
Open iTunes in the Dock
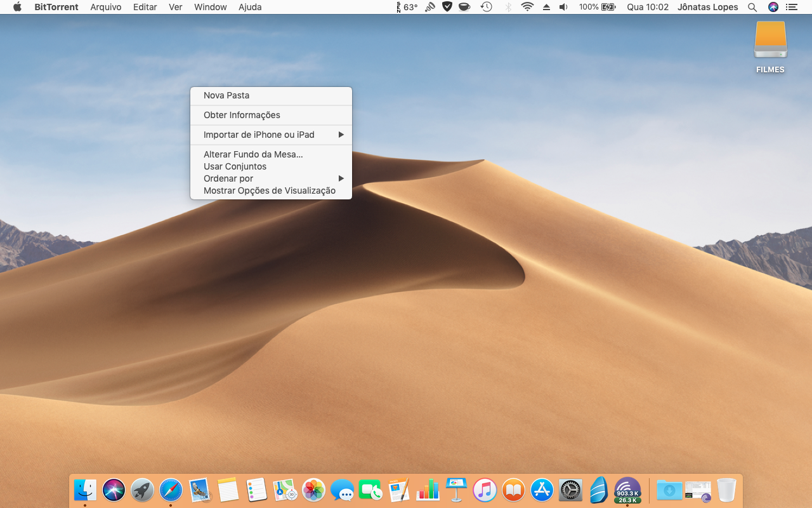click(x=485, y=490)
